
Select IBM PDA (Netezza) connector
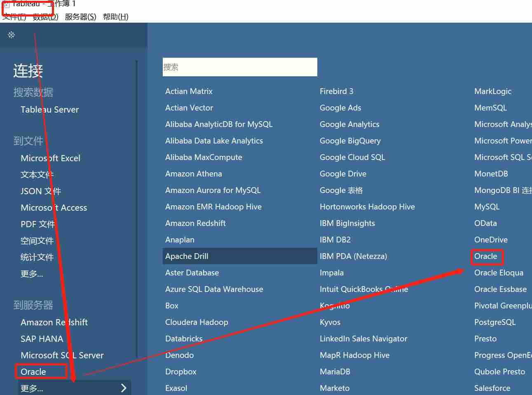pyautogui.click(x=353, y=256)
